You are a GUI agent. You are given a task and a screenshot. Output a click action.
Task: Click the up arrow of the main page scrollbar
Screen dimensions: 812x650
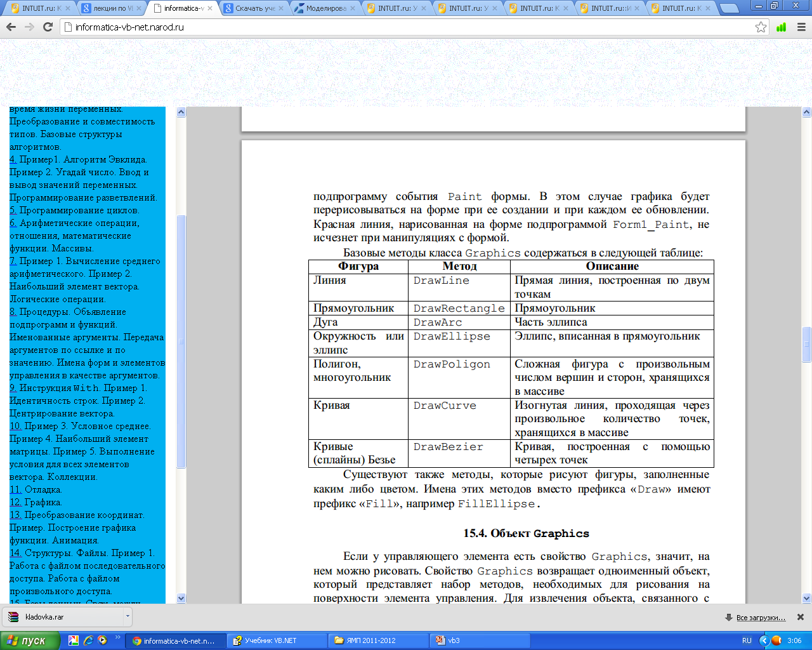[807, 112]
